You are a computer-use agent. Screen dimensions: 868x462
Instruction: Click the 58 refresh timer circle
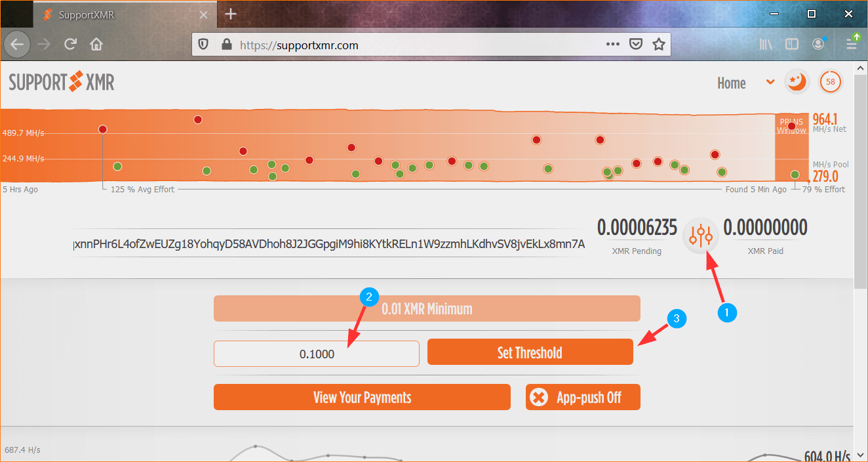click(x=831, y=82)
